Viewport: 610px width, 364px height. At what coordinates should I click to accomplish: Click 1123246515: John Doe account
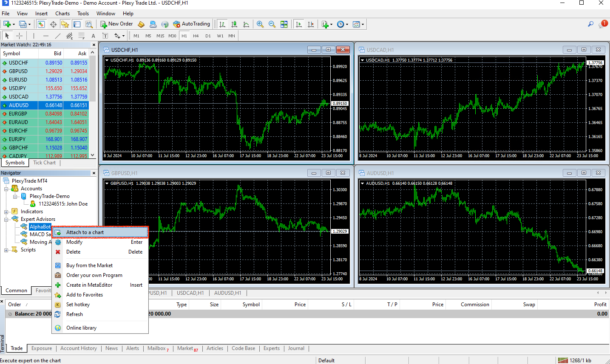pyautogui.click(x=63, y=204)
